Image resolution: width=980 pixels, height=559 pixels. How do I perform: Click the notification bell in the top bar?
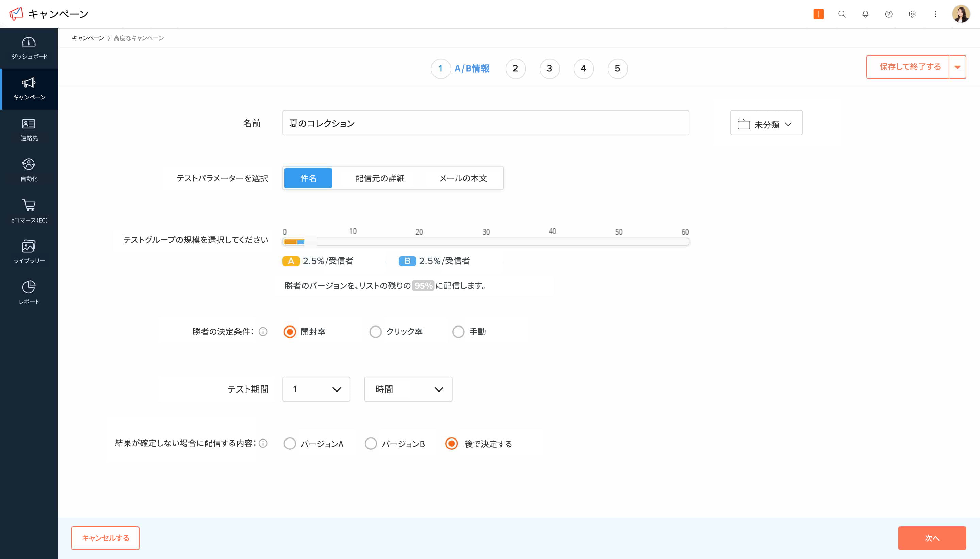(865, 14)
